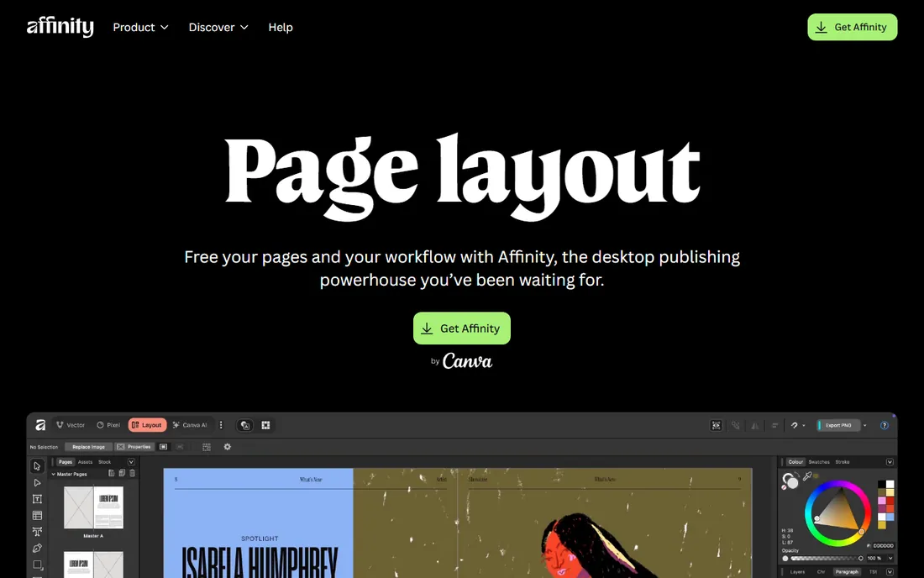Viewport: 924px width, 578px height.
Task: Click the Affinity app logo icon in toolbar
Action: tap(40, 425)
